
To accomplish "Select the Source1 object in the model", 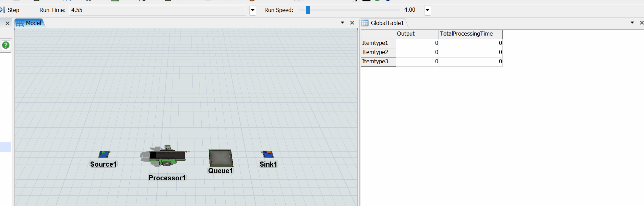I will (104, 154).
